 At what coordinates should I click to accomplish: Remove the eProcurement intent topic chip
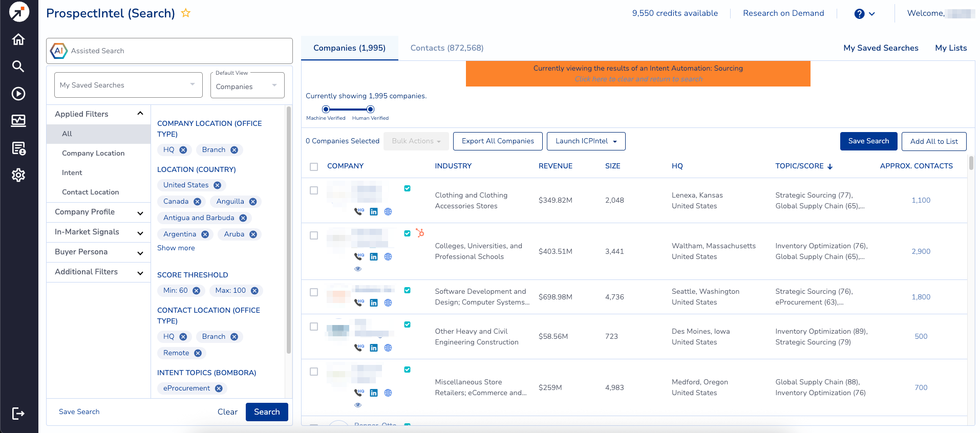[219, 388]
